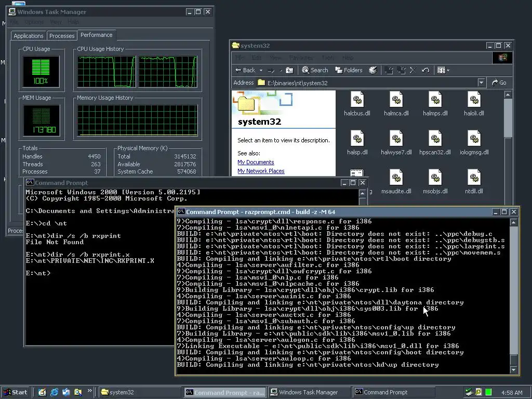Open the My Documents link
Viewport: 532px width, 399px height.
pyautogui.click(x=256, y=162)
